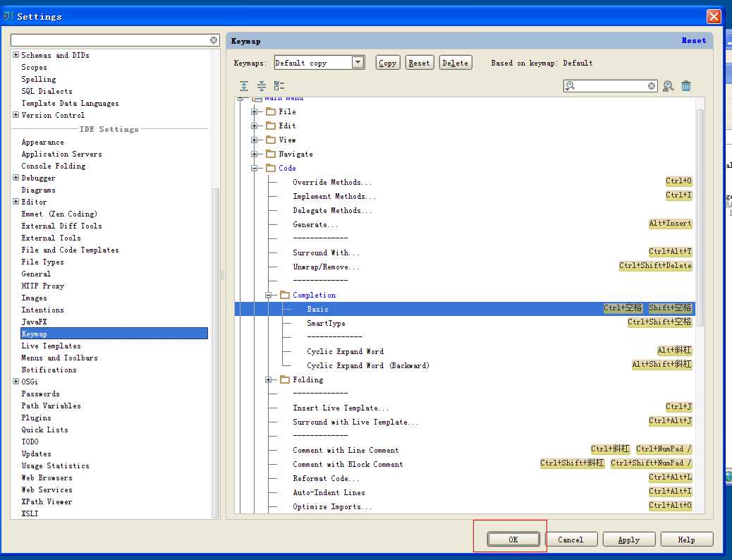Select Surround With... action
This screenshot has height=560, width=732.
[325, 252]
